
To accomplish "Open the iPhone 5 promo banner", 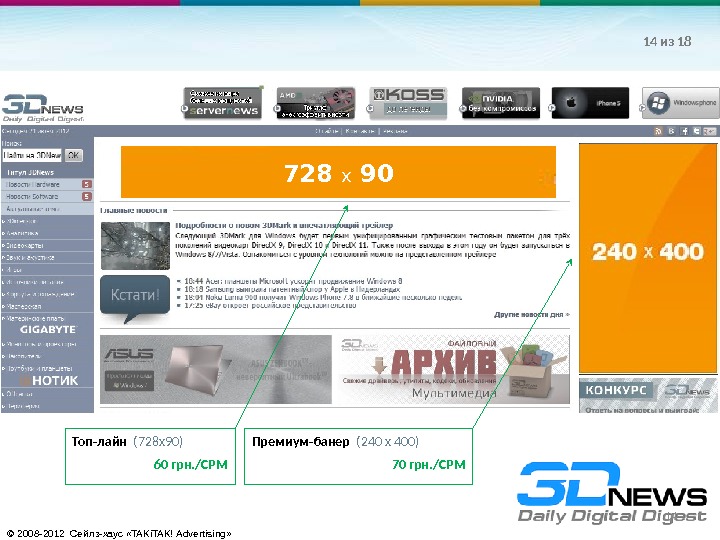I will 590,103.
